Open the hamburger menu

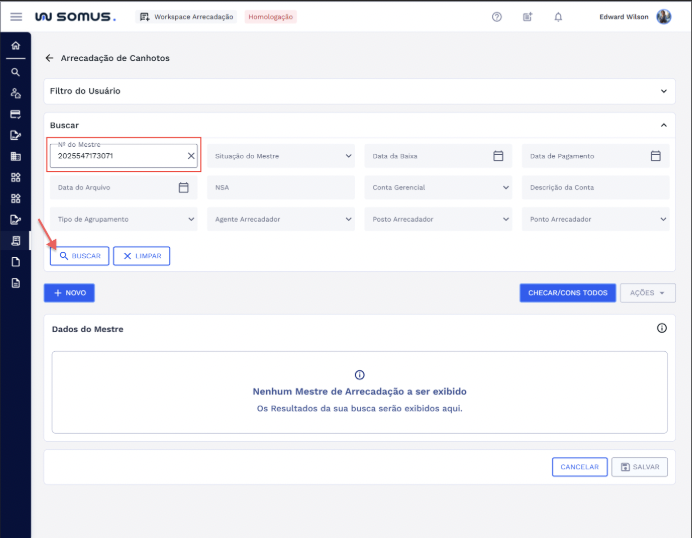[x=16, y=17]
